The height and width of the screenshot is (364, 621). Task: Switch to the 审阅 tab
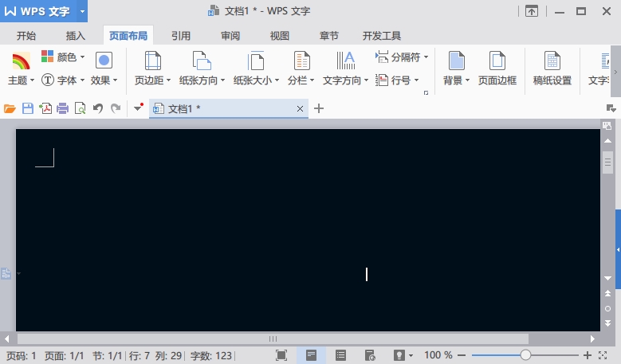click(230, 36)
